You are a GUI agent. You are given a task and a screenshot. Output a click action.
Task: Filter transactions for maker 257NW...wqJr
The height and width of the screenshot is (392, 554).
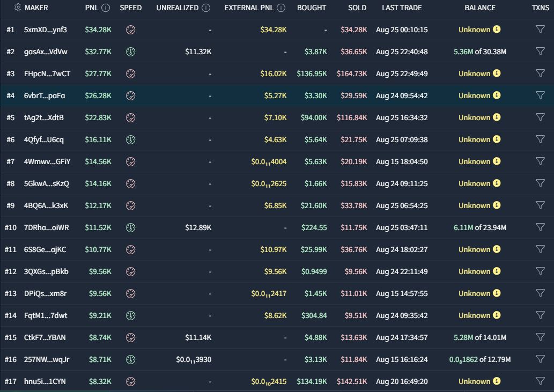540,359
